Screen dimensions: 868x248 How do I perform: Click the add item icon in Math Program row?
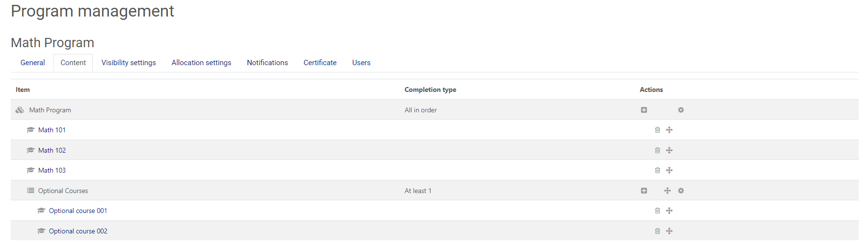click(644, 110)
